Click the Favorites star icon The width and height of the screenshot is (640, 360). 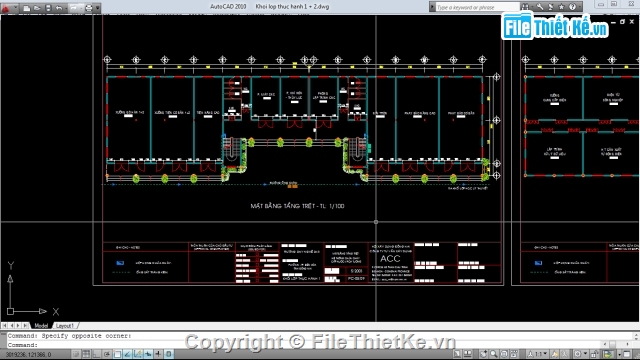561,7
